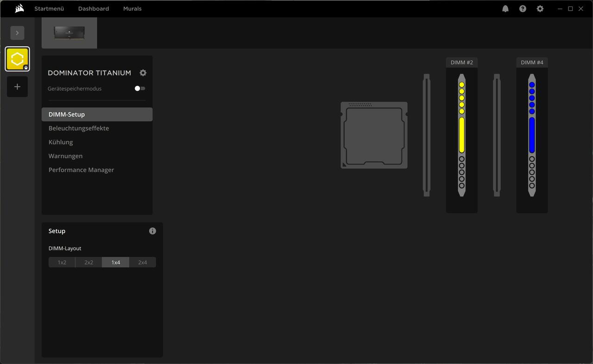Add a new profile with plus icon
The height and width of the screenshot is (364, 593).
pyautogui.click(x=17, y=87)
